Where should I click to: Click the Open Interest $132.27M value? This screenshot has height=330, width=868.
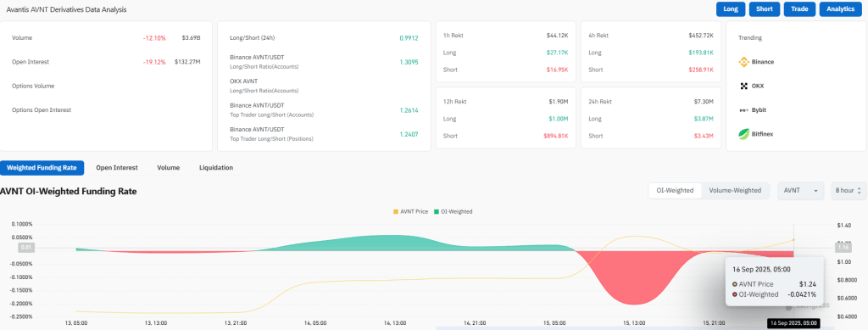point(187,62)
